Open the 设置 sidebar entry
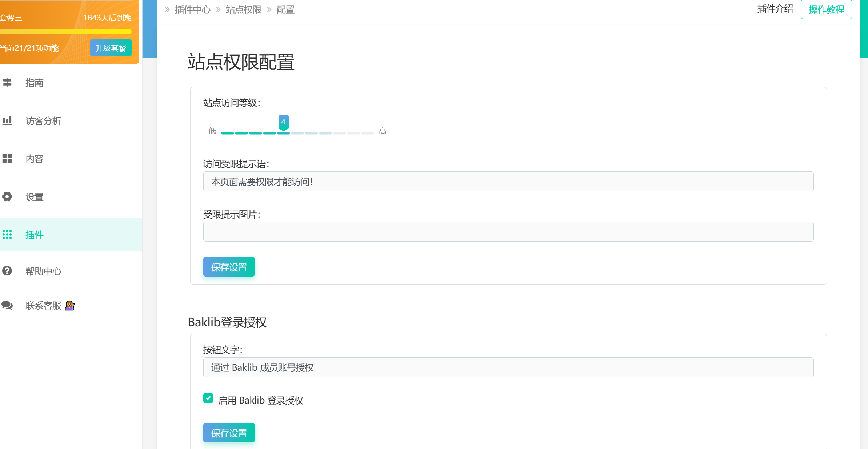The image size is (868, 449). click(x=71, y=197)
